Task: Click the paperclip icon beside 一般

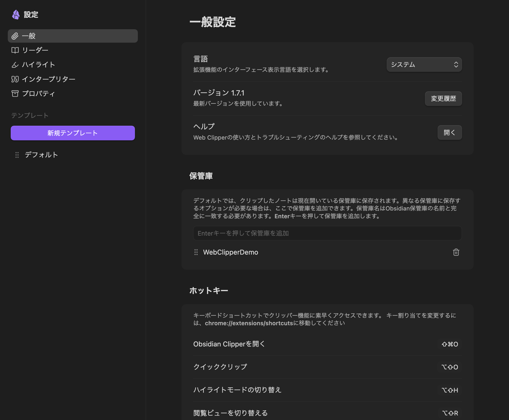Action: pyautogui.click(x=15, y=36)
